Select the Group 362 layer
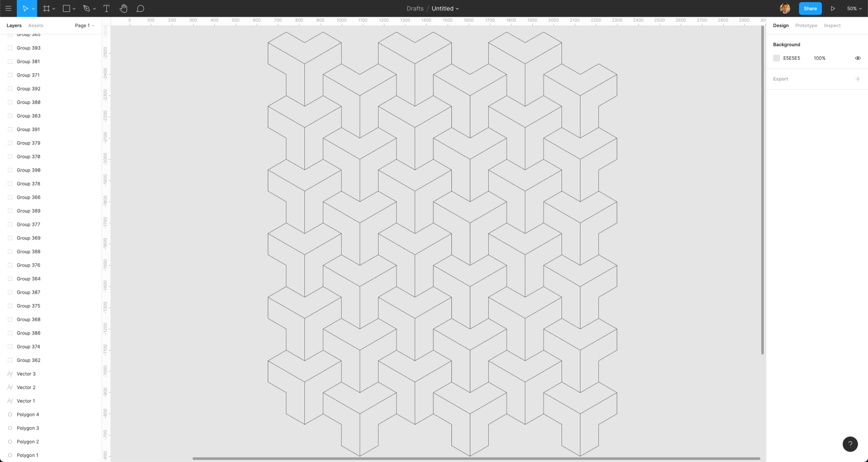 51,360
